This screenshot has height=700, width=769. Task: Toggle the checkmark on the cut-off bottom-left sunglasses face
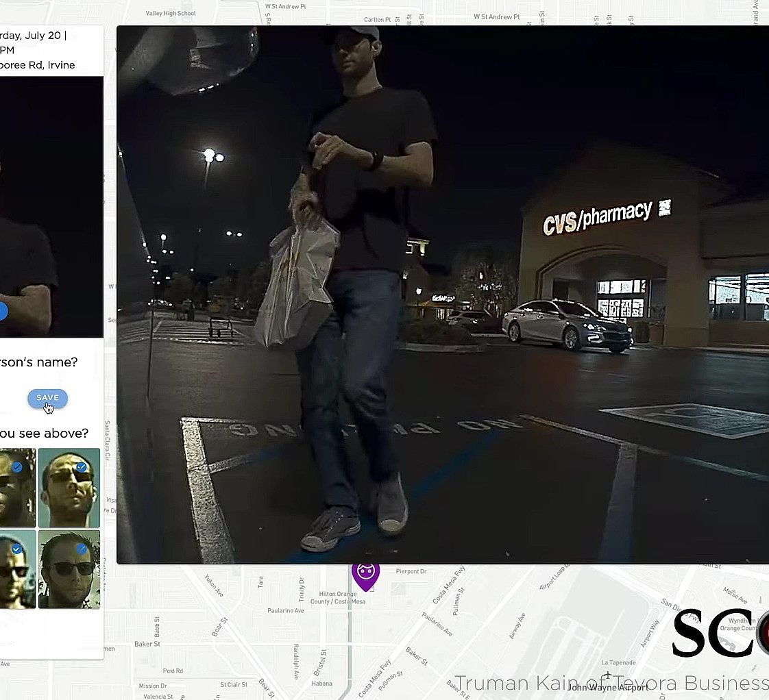click(x=16, y=549)
